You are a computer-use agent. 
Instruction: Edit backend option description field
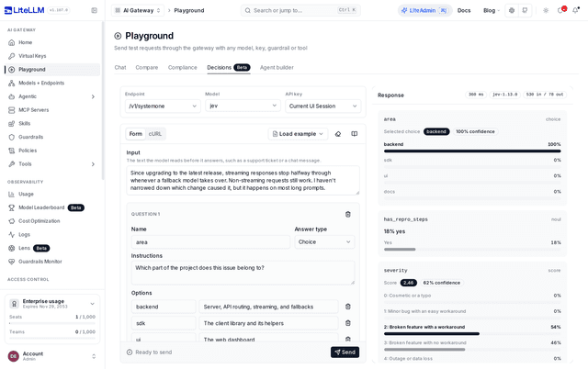(268, 307)
